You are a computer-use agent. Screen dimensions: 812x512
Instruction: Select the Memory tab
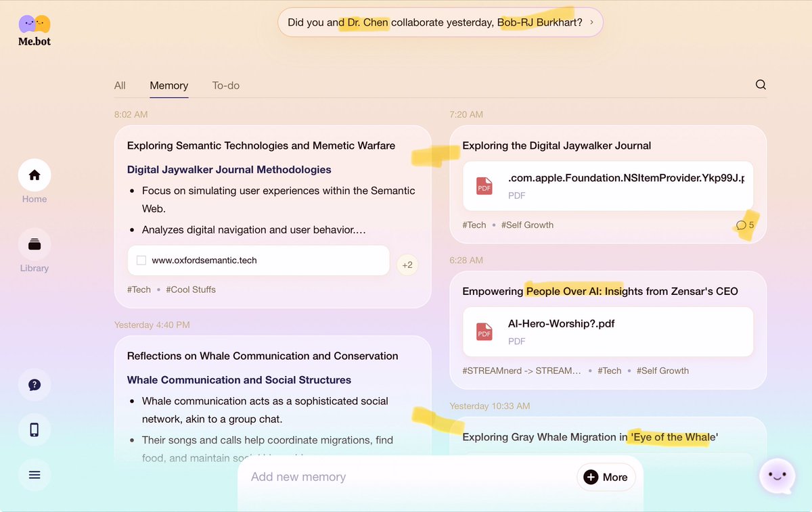point(169,85)
